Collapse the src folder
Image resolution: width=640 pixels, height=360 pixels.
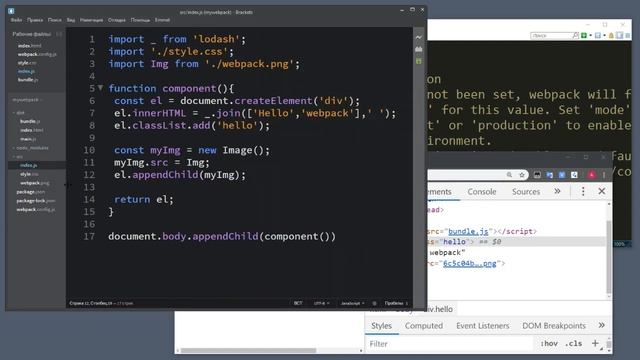point(18,157)
